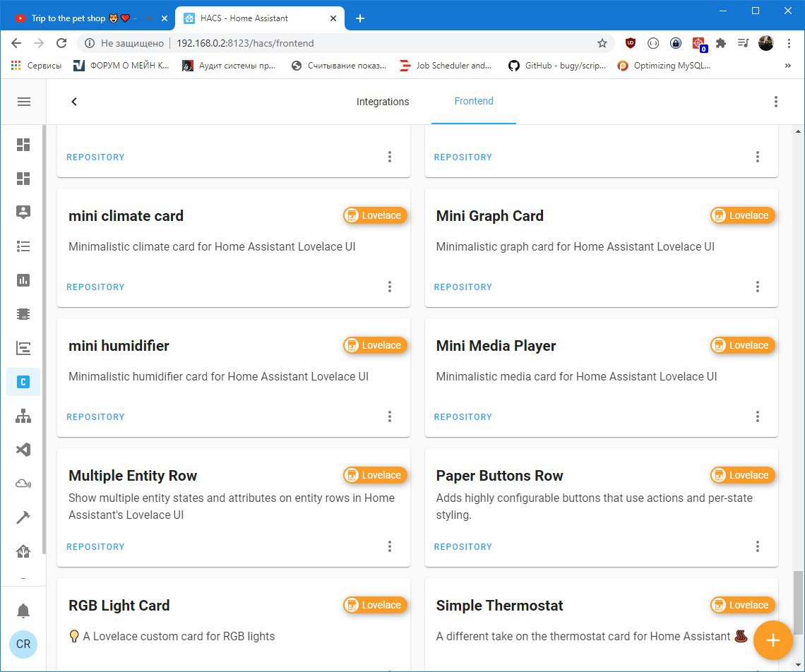This screenshot has width=805, height=672.
Task: Open the notifications bell
Action: 23,611
